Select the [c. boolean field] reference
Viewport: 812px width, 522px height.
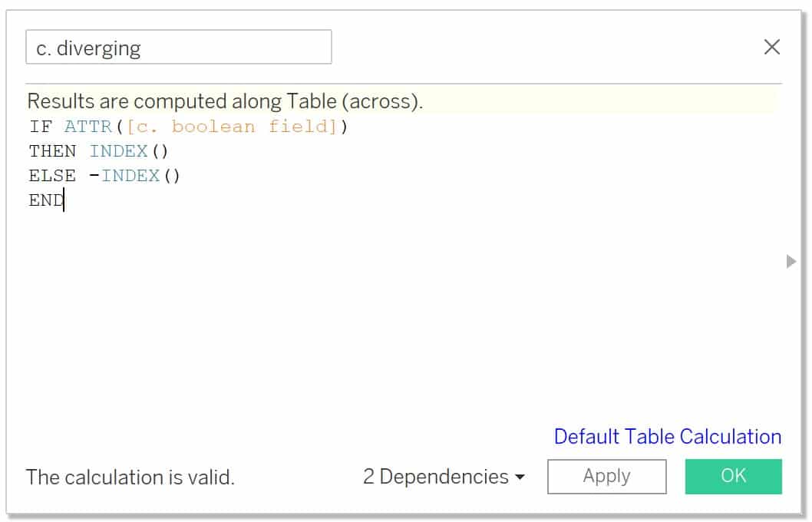point(232,127)
